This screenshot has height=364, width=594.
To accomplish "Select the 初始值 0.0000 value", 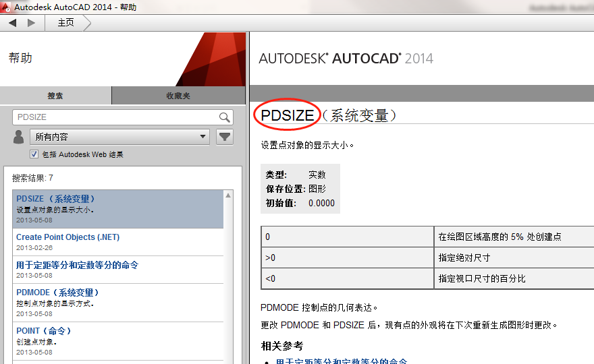I will click(321, 203).
